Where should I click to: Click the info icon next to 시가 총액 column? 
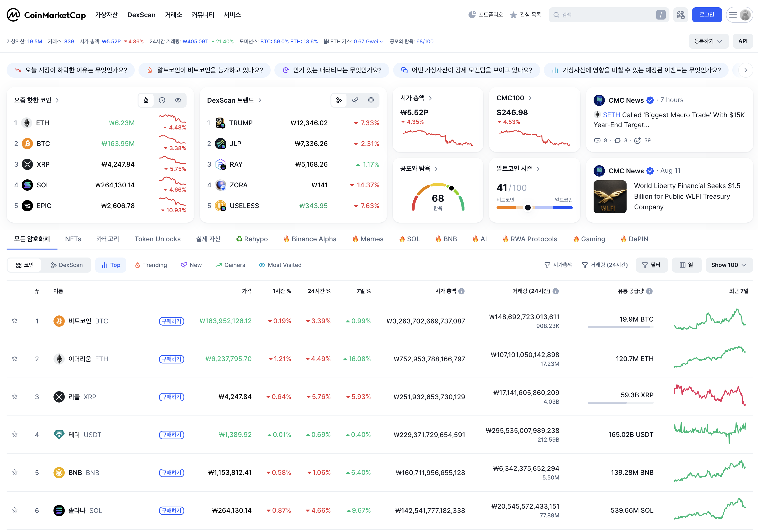click(x=461, y=291)
